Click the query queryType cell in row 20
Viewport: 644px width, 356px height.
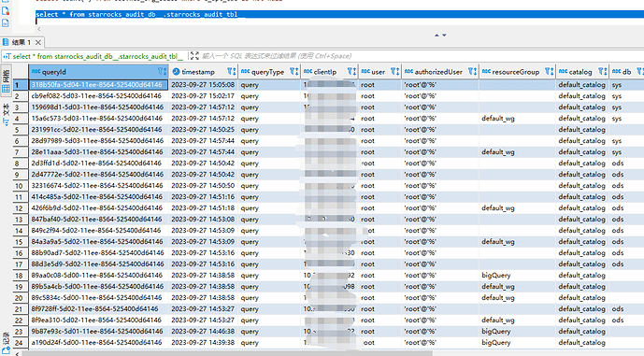[269, 297]
